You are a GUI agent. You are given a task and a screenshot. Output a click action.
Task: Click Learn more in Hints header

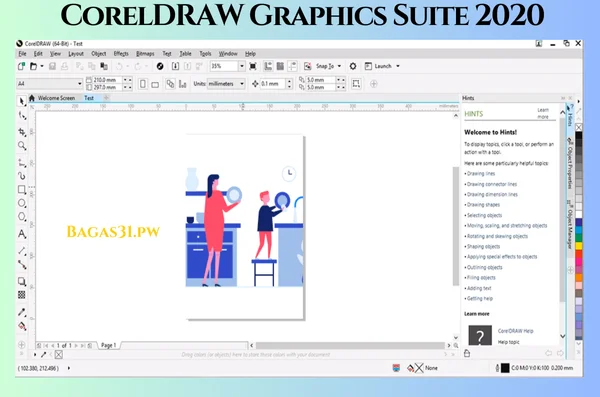[x=543, y=113]
